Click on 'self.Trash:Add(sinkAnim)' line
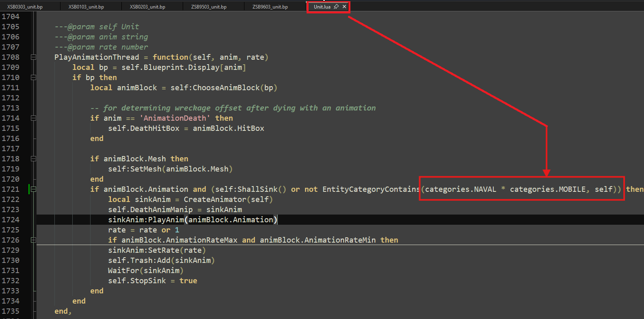 [x=162, y=260]
